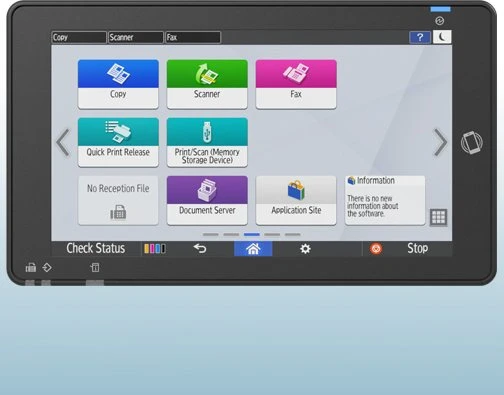Open the Application Site tile

[296, 200]
